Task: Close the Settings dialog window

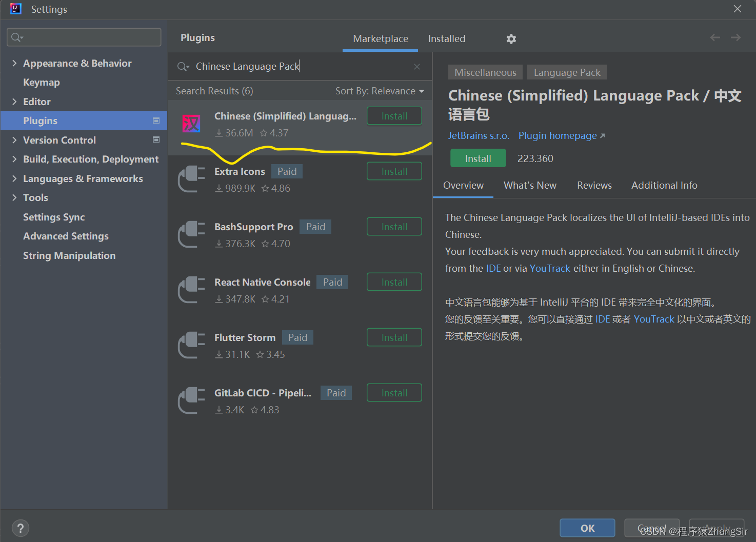Action: coord(738,9)
